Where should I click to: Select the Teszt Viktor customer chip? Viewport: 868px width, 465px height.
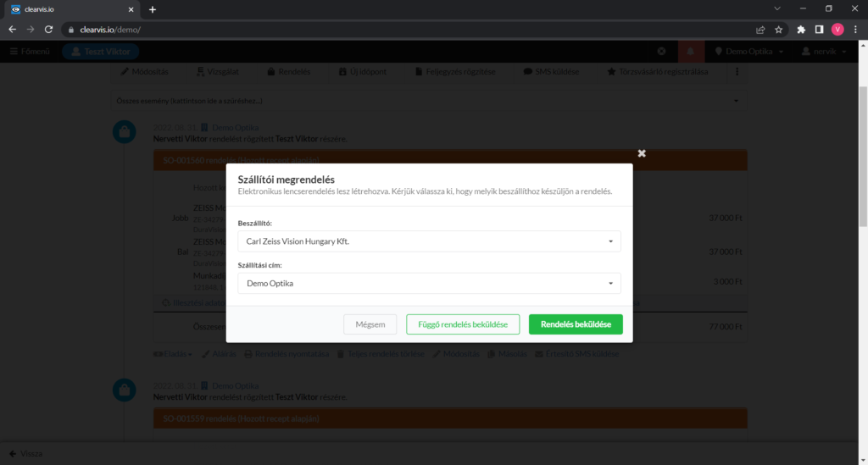pyautogui.click(x=101, y=52)
